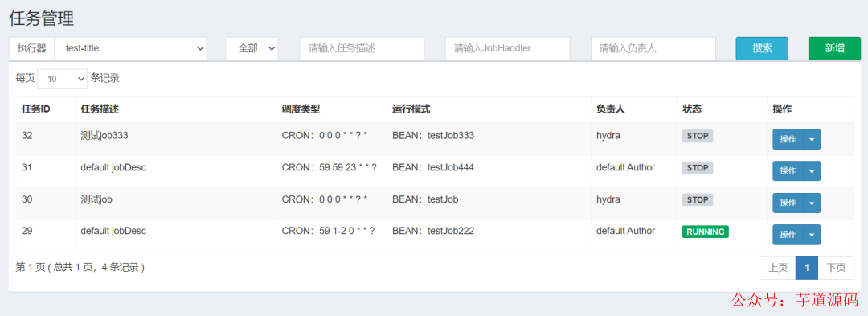Open the caret dropdown for job 29
The width and height of the screenshot is (868, 316).
(812, 235)
